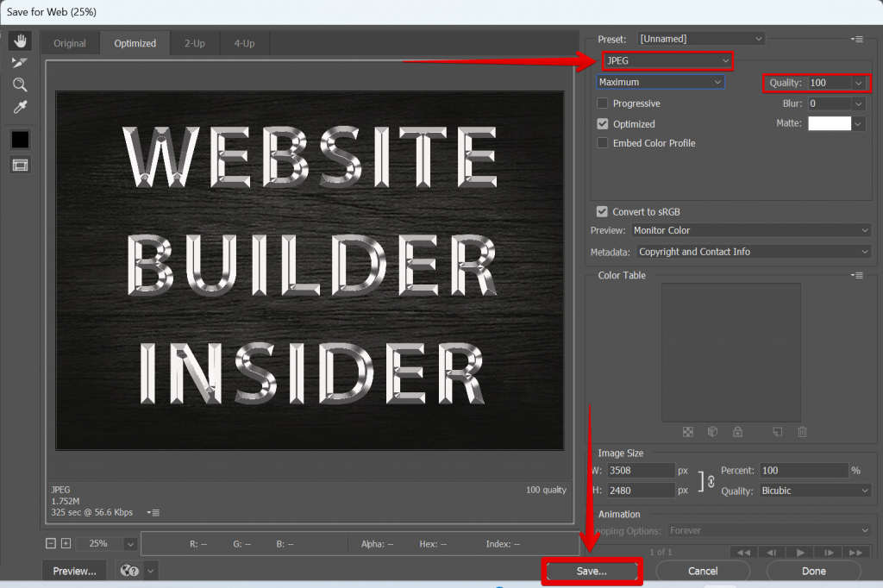
Task: Select the Zoom tool
Action: (x=19, y=84)
